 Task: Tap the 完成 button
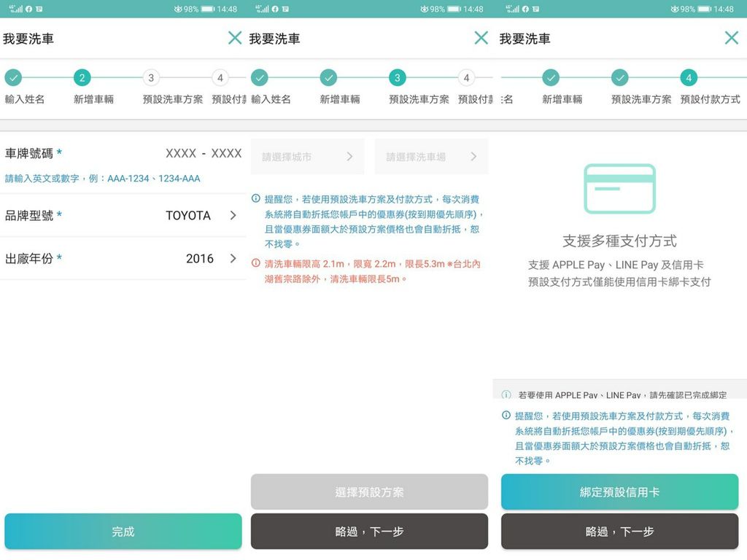(123, 532)
